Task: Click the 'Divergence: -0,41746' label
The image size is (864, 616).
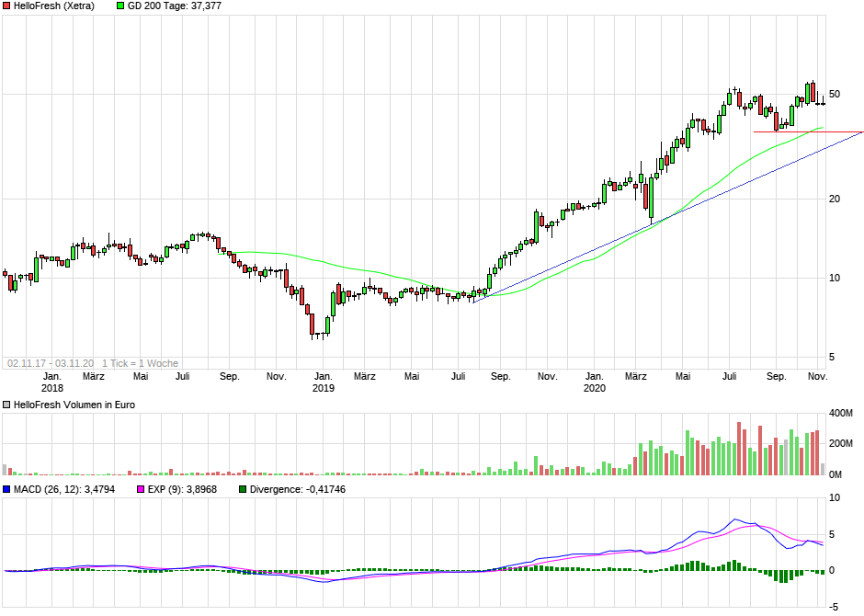Action: point(298,489)
